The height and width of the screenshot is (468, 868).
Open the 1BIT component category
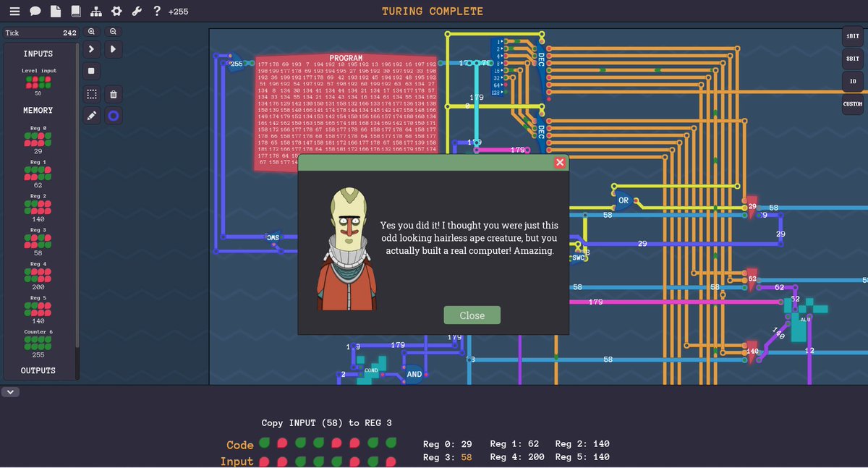click(852, 37)
